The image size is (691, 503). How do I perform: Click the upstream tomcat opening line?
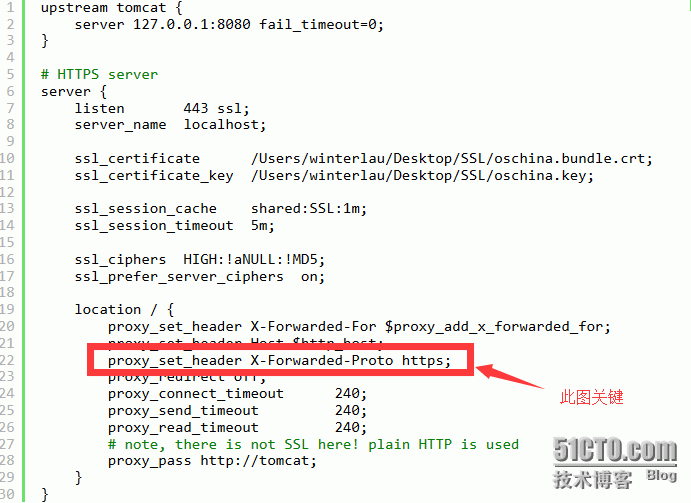pos(111,7)
